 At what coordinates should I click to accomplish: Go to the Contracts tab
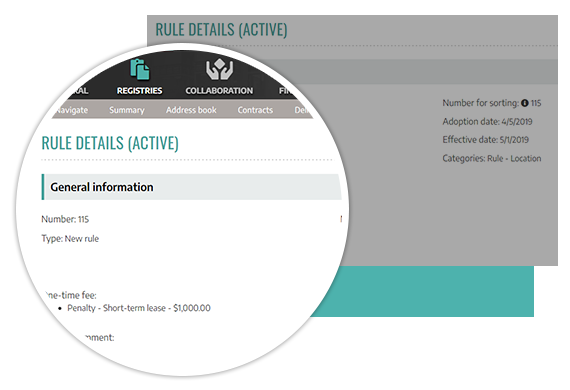click(255, 110)
